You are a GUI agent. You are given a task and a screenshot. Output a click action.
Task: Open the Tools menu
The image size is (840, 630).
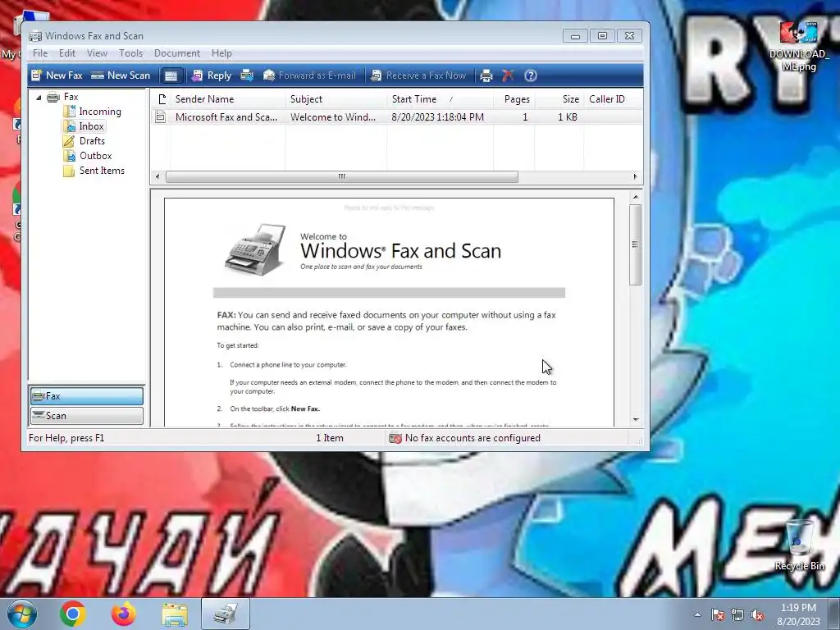[130, 53]
